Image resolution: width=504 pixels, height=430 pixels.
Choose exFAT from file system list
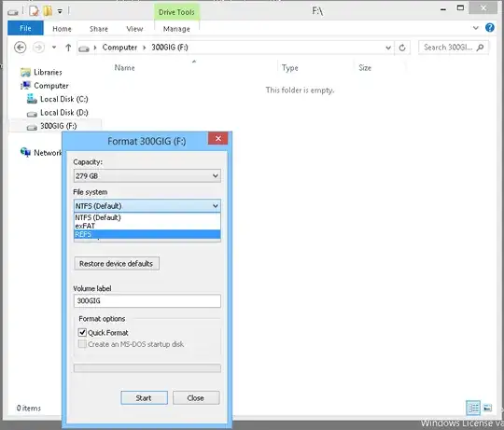click(x=147, y=226)
